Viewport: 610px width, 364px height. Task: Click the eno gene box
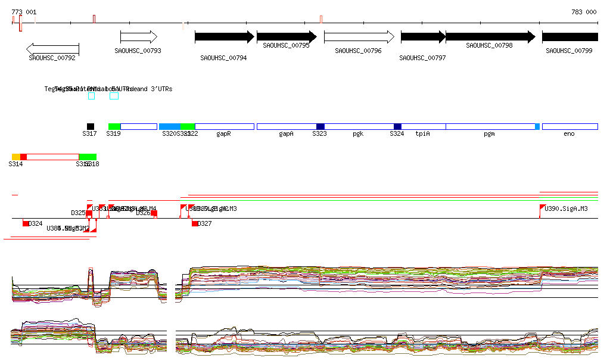click(569, 126)
